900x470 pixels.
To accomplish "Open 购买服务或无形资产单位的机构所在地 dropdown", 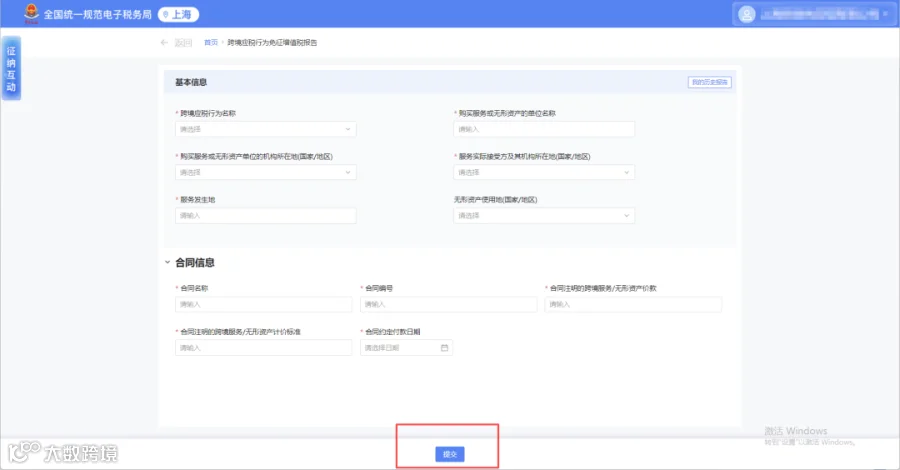I will 266,172.
